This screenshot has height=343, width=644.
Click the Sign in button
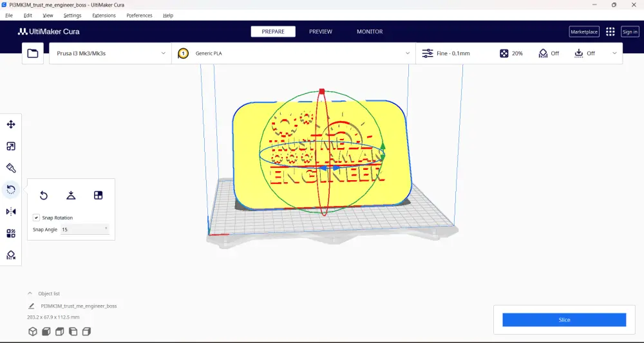tap(630, 32)
